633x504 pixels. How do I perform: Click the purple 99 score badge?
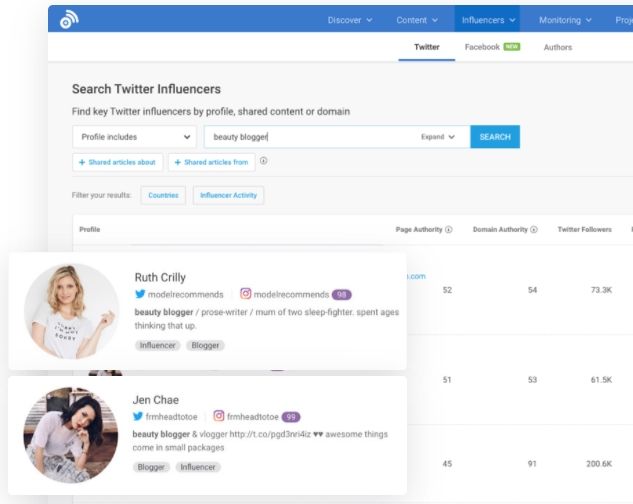(x=291, y=417)
